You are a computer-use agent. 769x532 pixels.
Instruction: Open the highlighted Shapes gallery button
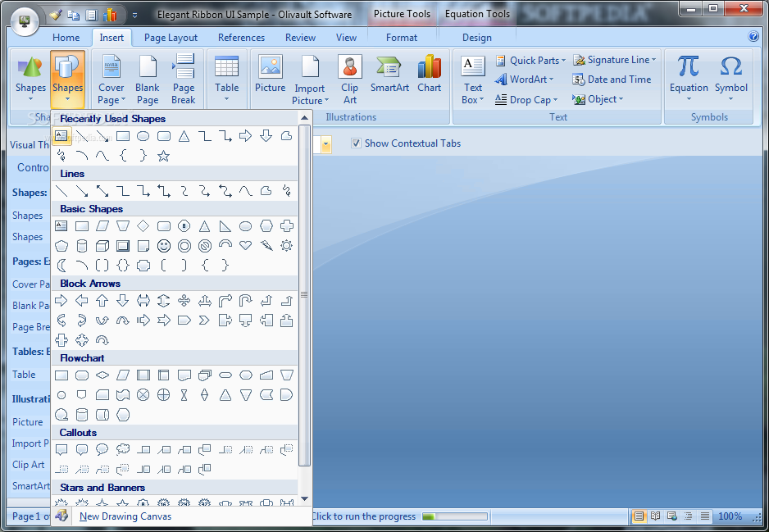67,80
